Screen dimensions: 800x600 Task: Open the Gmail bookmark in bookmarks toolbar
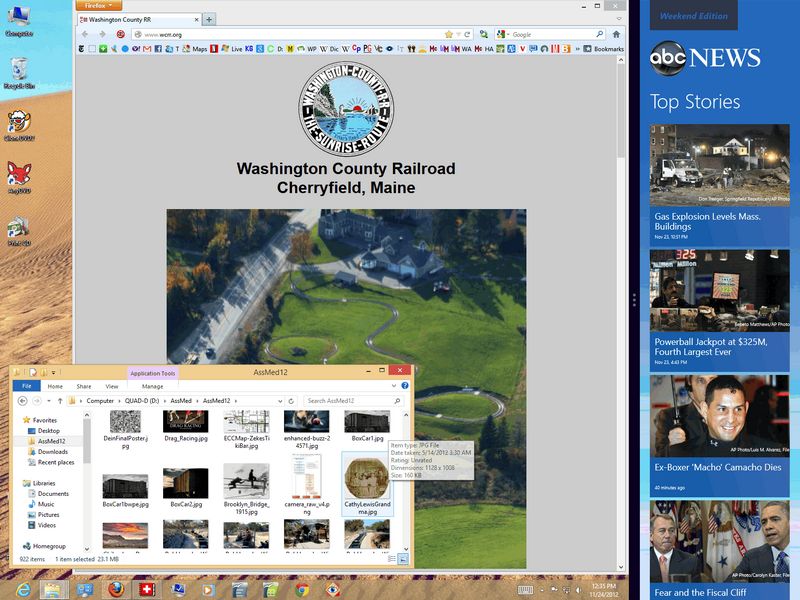coord(147,49)
